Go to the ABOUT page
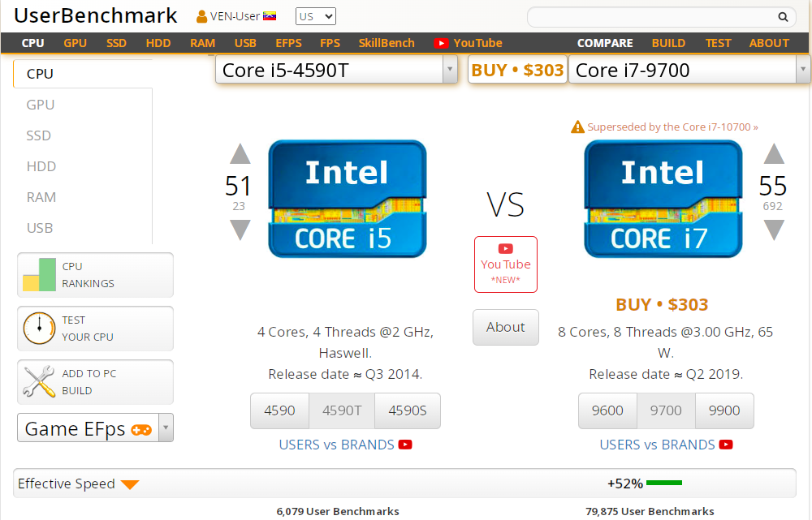 [769, 44]
